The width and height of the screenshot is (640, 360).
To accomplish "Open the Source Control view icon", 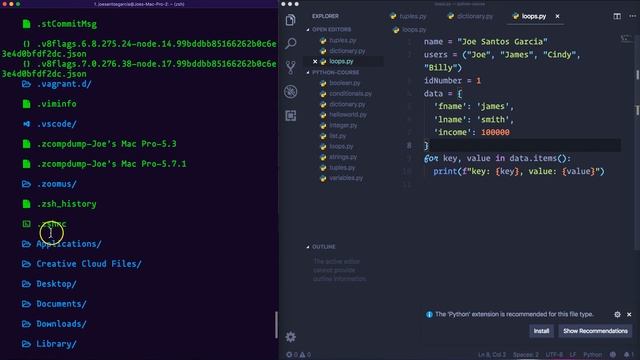I will tap(290, 67).
